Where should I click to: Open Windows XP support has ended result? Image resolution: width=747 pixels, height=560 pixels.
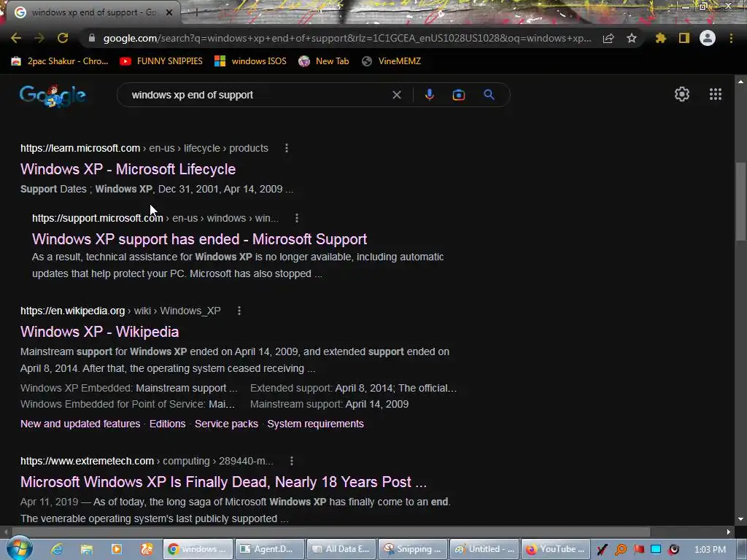point(200,239)
